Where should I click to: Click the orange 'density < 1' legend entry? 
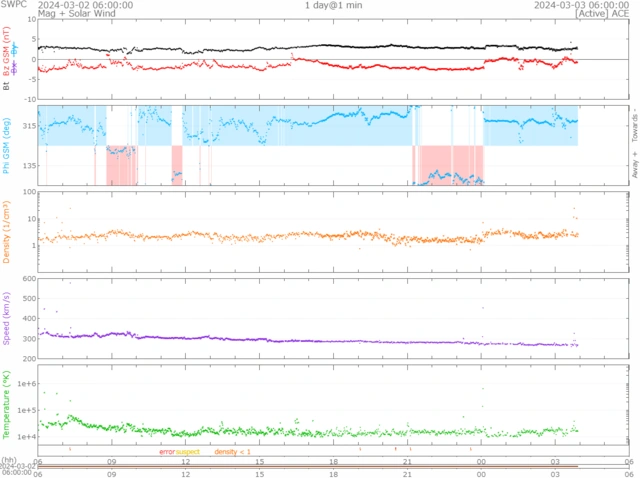pos(235,452)
